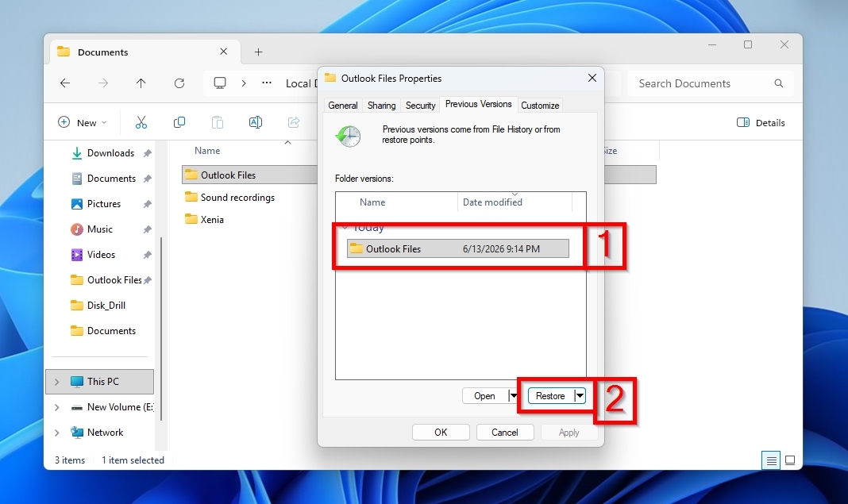The image size is (848, 504).
Task: Switch to the Security tab
Action: (x=420, y=106)
